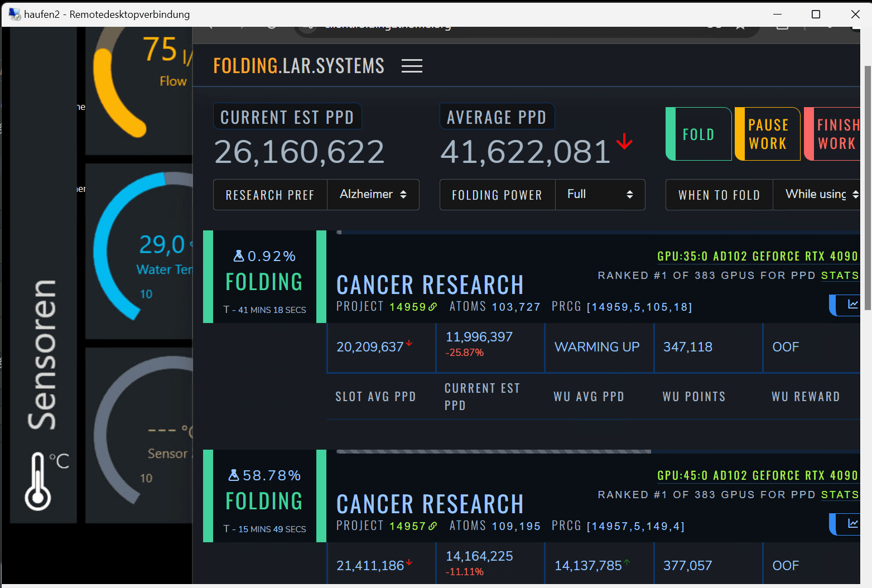Click the 0.92% FOLDING status panel

pyautogui.click(x=264, y=277)
